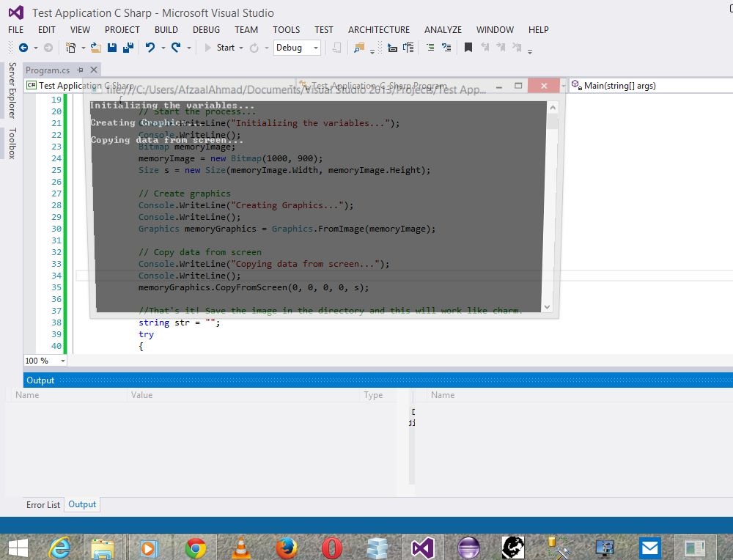
Task: Click the Redo arrow icon
Action: (176, 48)
